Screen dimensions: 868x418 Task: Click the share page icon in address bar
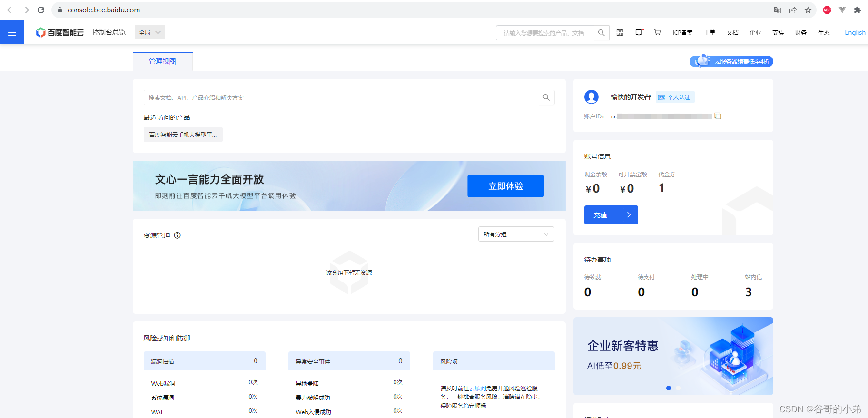(x=793, y=10)
